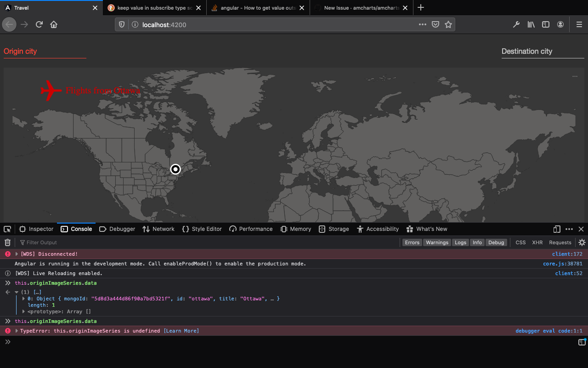588x368 pixels.
Task: View site information icon in address bar
Action: [x=135, y=24]
